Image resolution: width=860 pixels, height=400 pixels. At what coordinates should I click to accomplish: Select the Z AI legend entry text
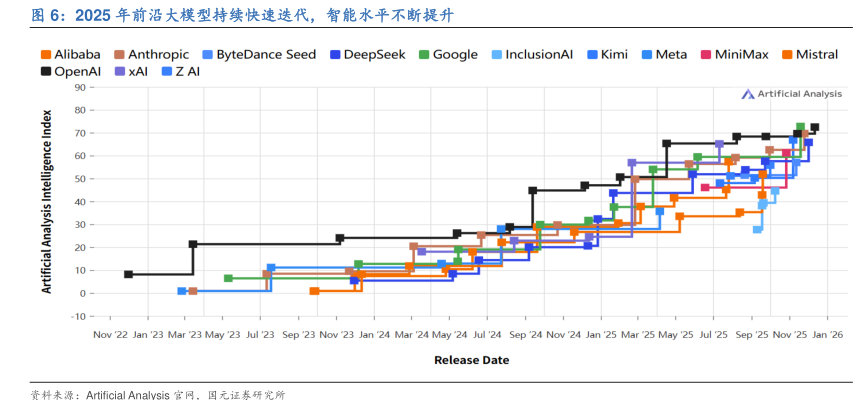click(187, 72)
